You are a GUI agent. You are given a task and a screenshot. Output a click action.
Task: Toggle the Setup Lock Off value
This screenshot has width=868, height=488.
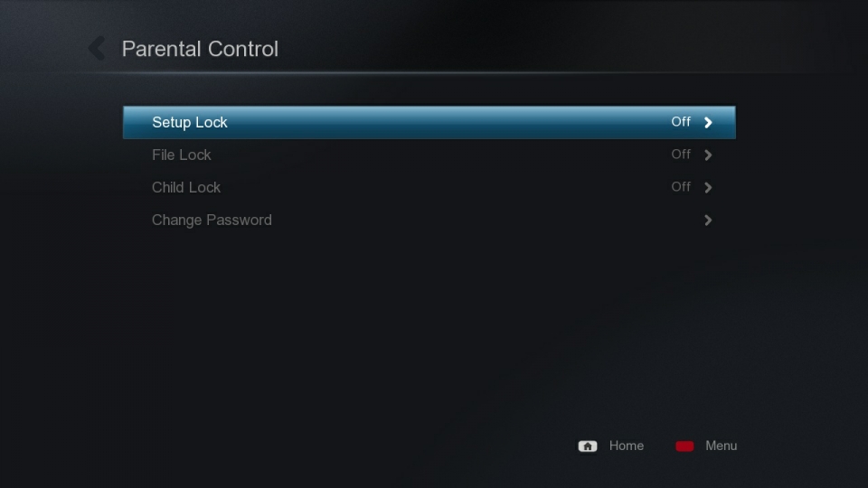point(681,122)
